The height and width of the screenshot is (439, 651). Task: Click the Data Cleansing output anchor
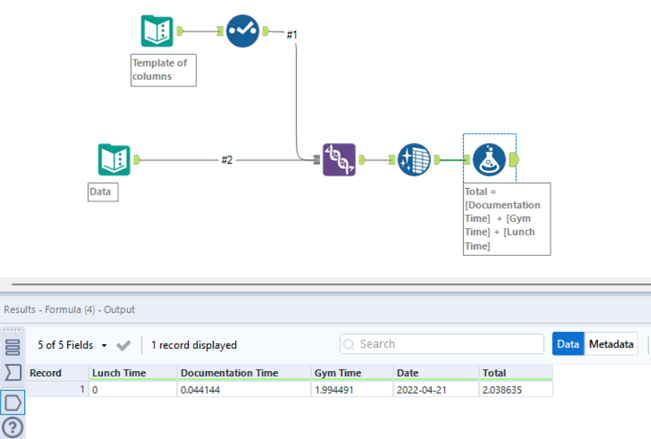(x=437, y=160)
